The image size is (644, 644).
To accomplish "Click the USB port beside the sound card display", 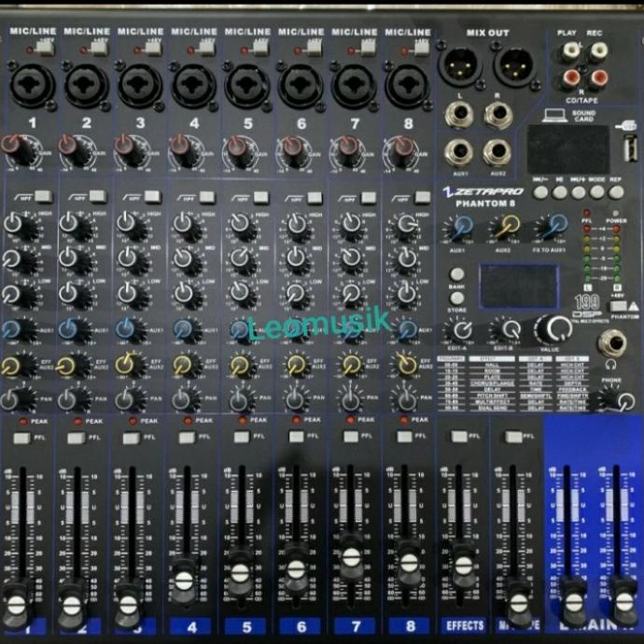I will point(630,148).
